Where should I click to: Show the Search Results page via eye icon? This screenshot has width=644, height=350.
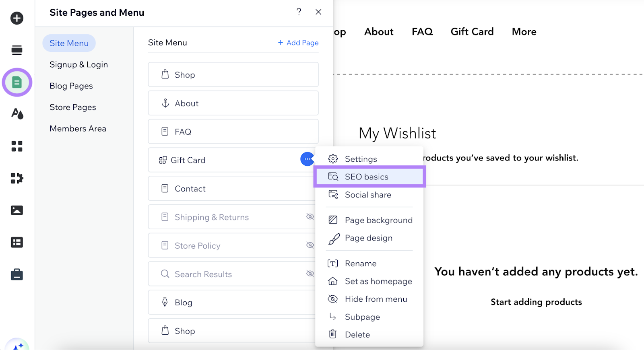point(310,274)
